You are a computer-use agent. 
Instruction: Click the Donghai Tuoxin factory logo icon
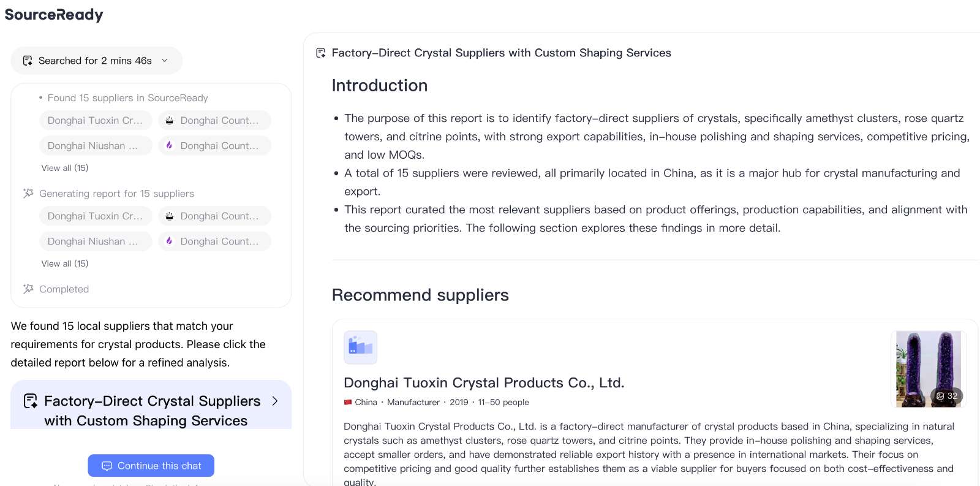(x=361, y=347)
